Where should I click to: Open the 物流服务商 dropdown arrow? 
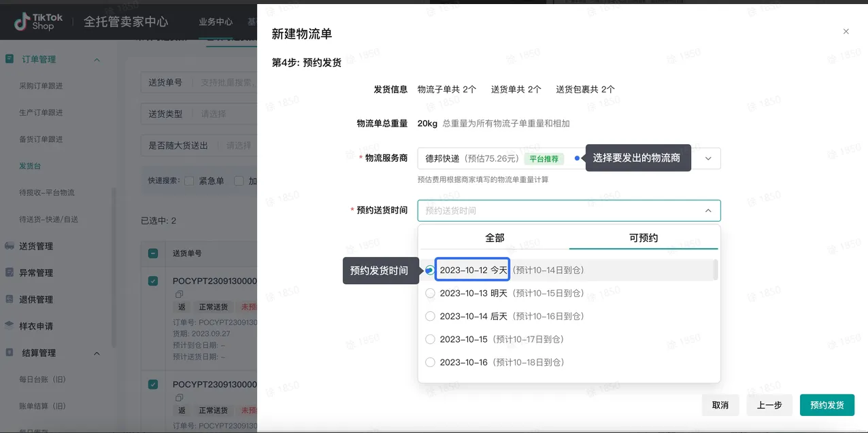coord(708,158)
